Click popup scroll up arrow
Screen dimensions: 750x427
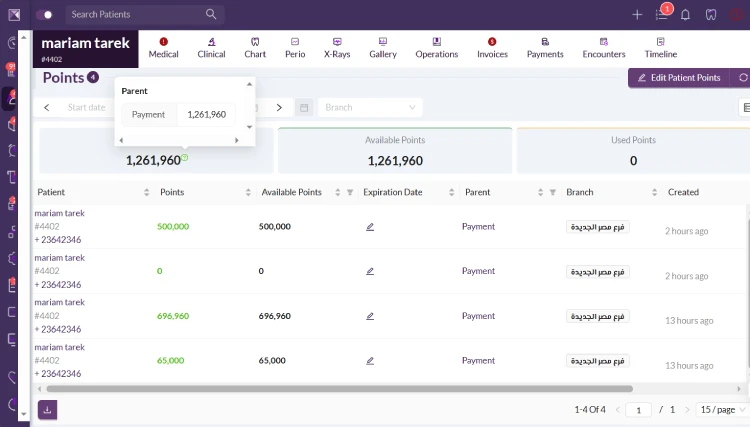click(x=249, y=84)
